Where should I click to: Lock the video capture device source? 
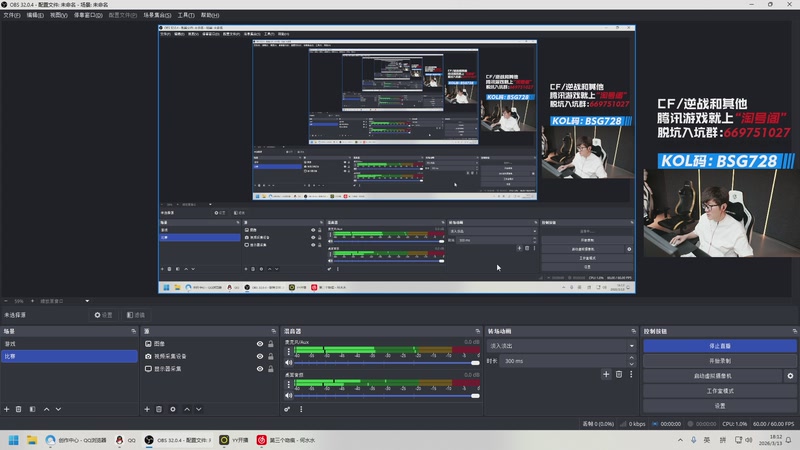click(x=271, y=356)
